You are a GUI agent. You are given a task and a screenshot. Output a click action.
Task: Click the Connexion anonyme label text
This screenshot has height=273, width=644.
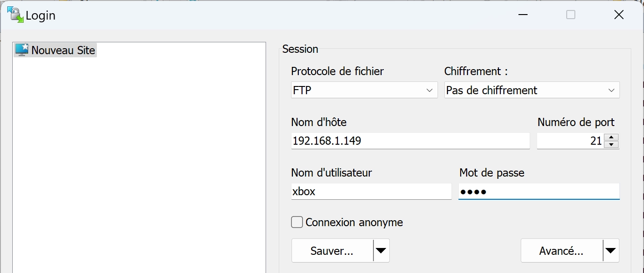tap(354, 222)
